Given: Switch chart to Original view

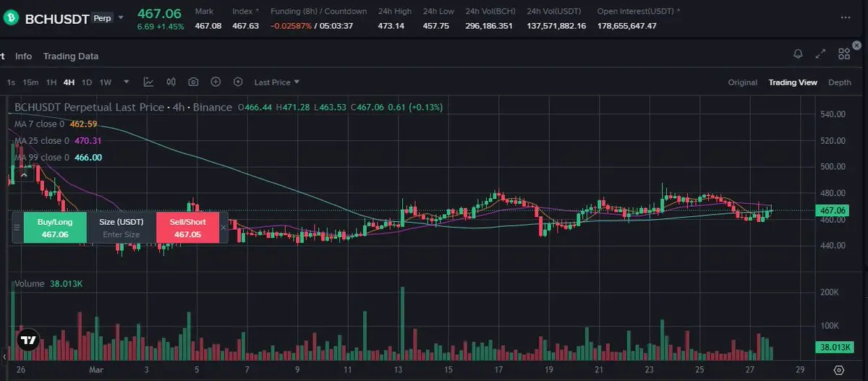Looking at the screenshot, I should click(743, 82).
